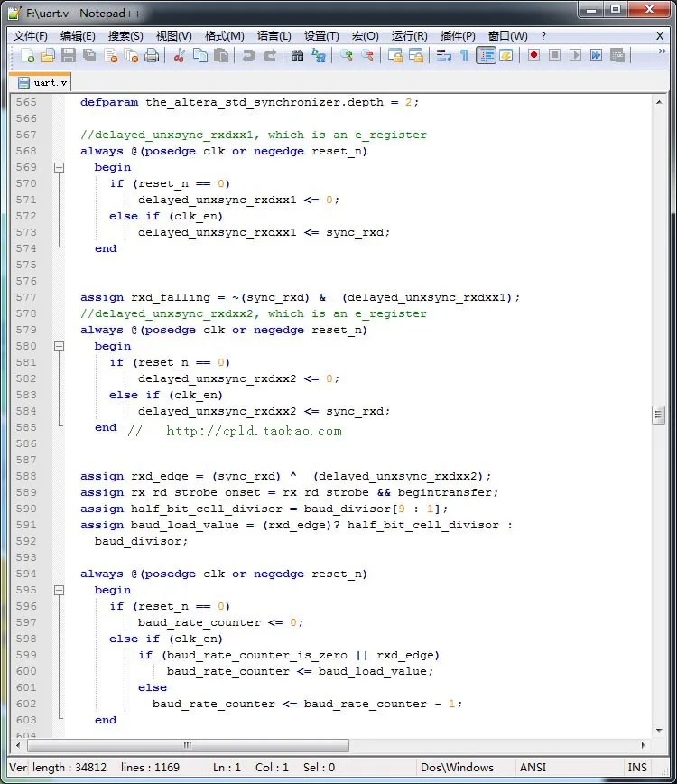Open the 搜索(S) menu
This screenshot has width=677, height=784.
[x=125, y=36]
